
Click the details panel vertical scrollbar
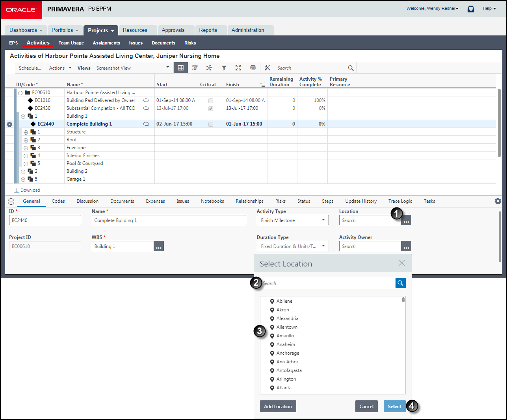[x=500, y=237]
